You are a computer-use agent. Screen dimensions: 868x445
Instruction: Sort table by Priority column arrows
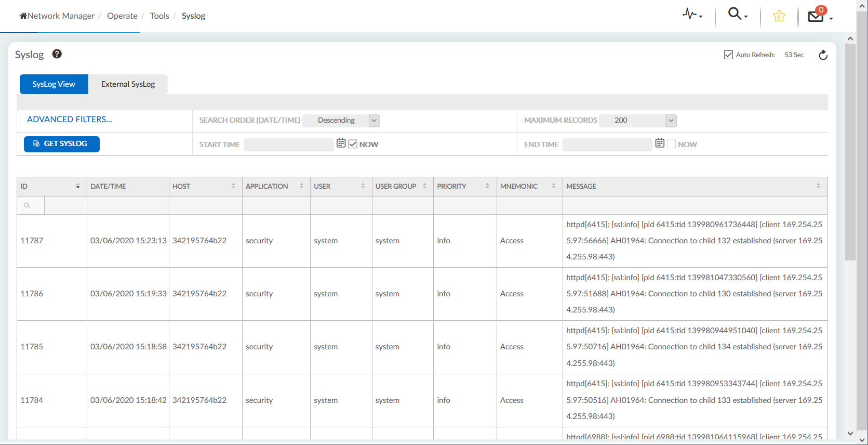487,186
